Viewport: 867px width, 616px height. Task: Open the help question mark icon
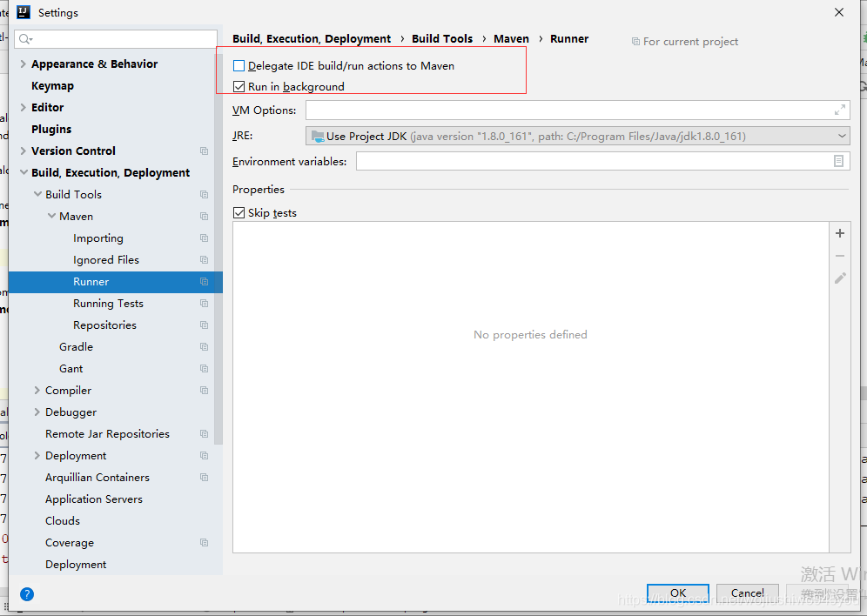click(x=26, y=594)
